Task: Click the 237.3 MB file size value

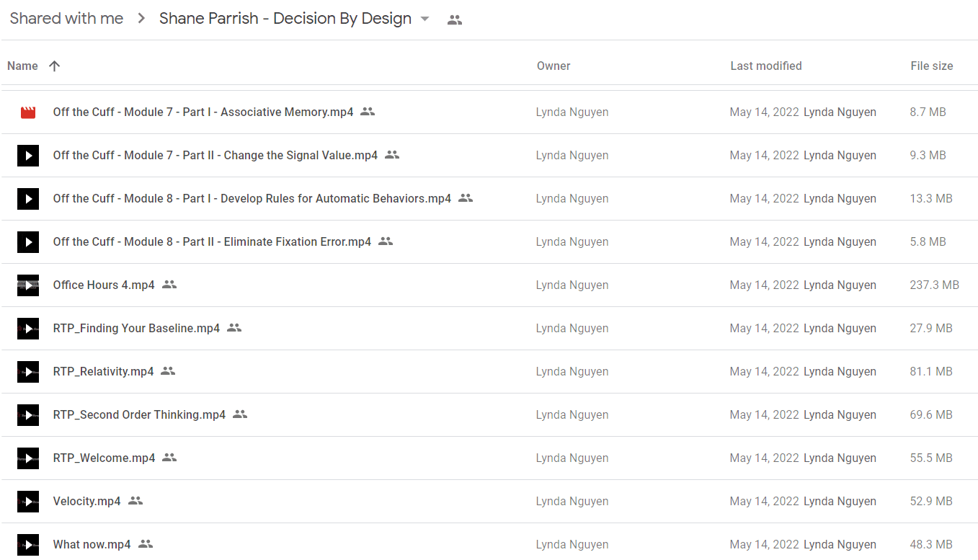Action: [x=934, y=285]
